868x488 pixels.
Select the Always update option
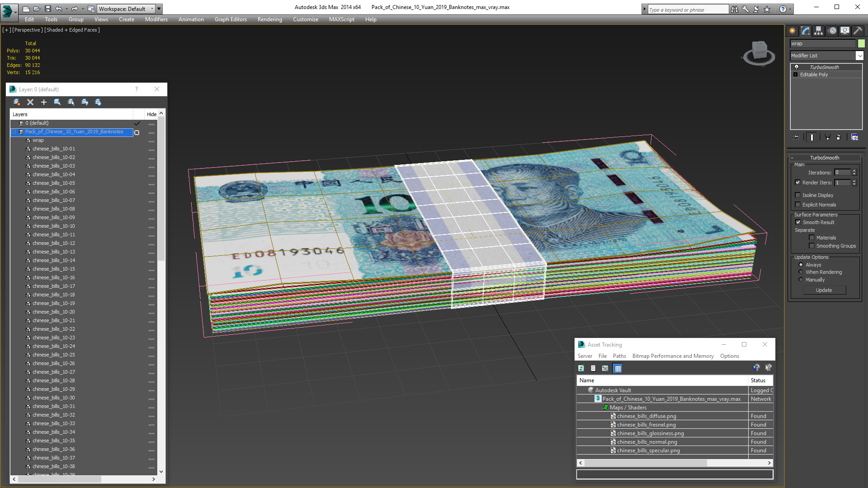pyautogui.click(x=801, y=265)
